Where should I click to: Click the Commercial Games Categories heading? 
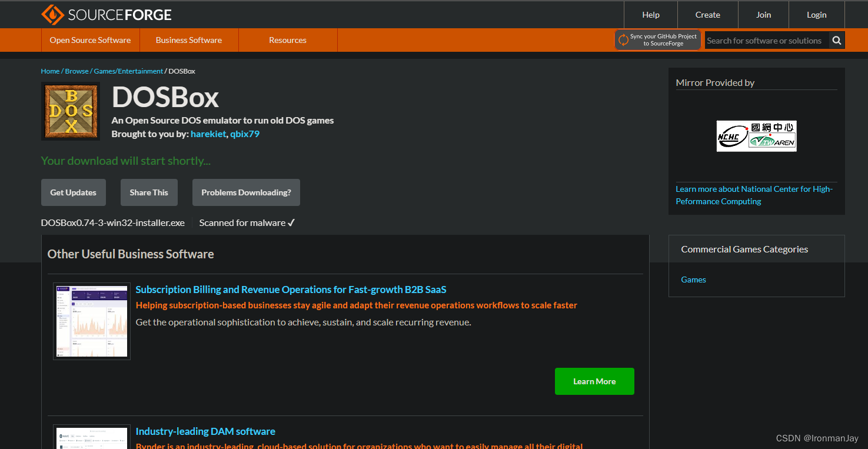point(744,249)
